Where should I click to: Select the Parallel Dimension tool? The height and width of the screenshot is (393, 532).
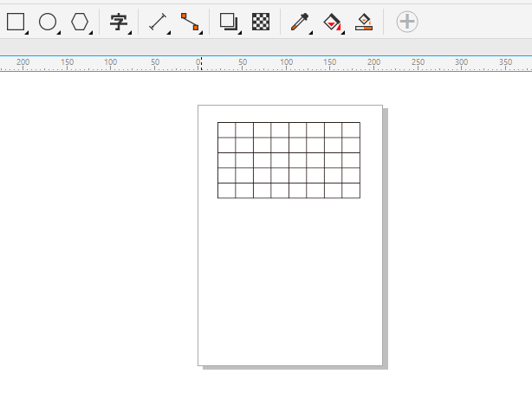(x=158, y=22)
